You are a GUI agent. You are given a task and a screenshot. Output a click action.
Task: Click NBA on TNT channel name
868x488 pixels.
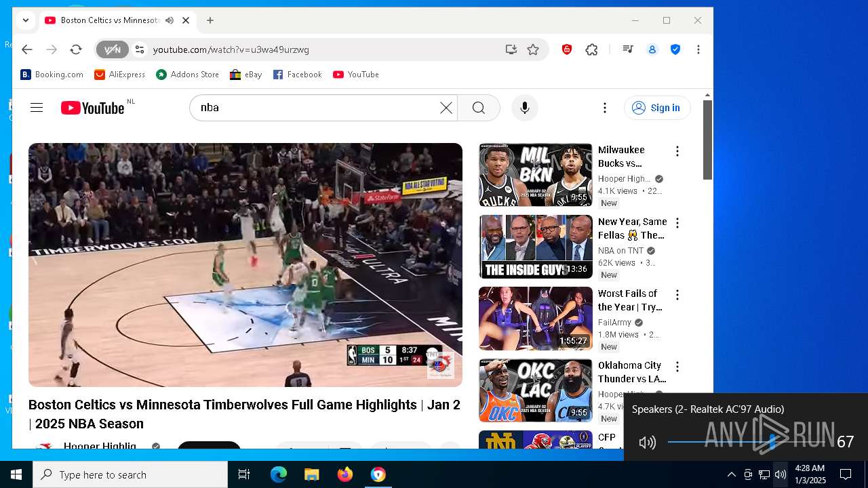(x=620, y=251)
